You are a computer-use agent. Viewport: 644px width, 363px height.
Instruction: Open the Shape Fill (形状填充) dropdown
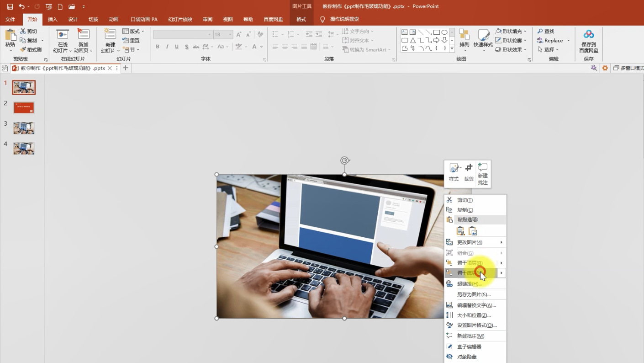point(511,31)
